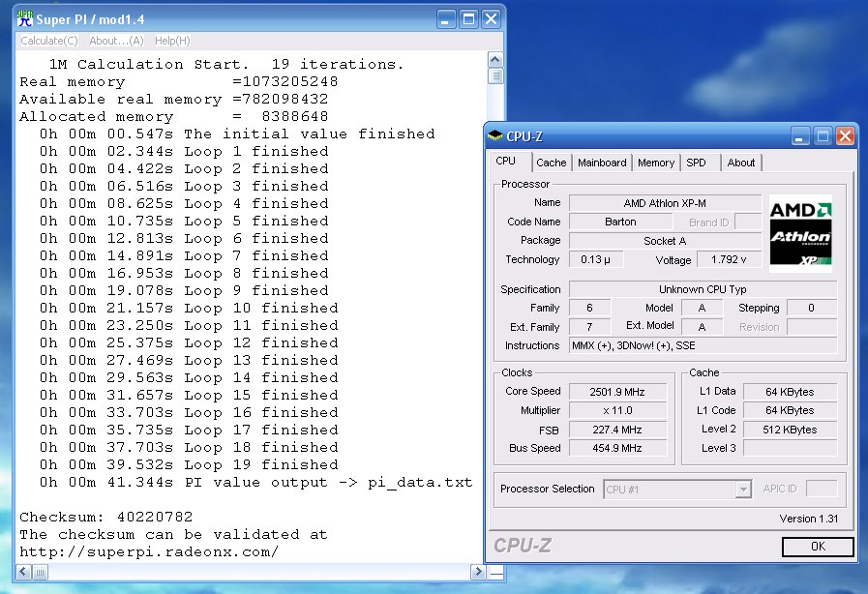868x594 pixels.
Task: Maximize the Super PI window
Action: 468,19
